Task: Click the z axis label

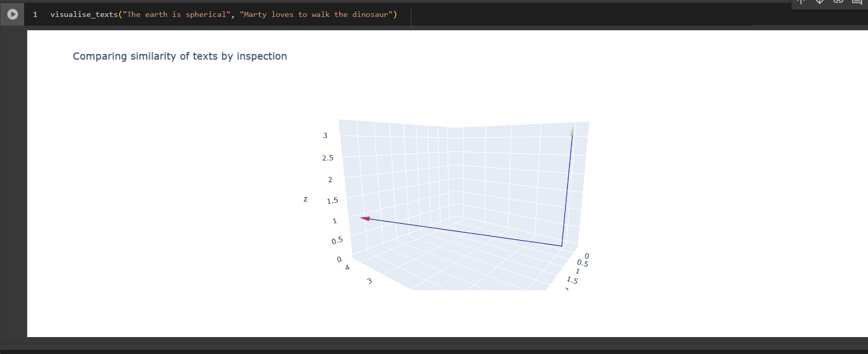Action: (x=305, y=199)
